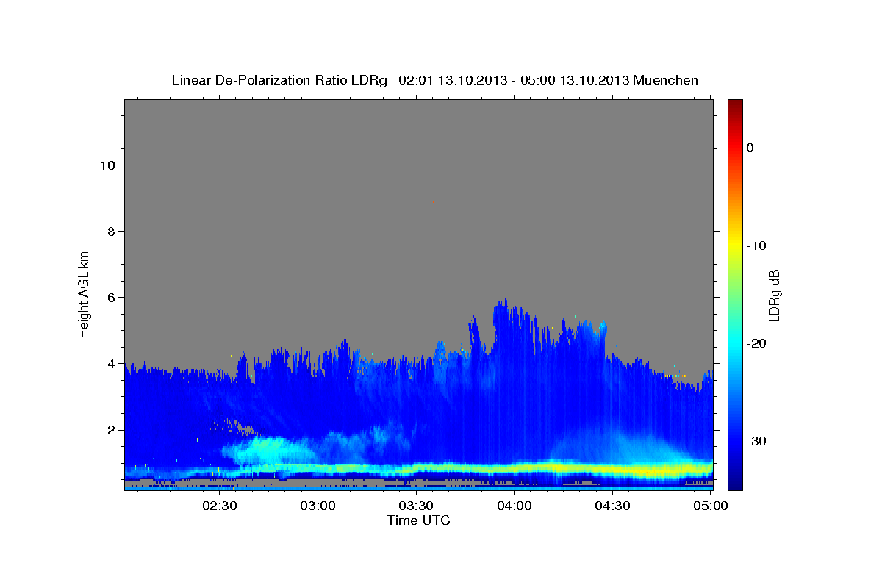
Task: Click the 04:00 time tick label
Action: pos(514,506)
